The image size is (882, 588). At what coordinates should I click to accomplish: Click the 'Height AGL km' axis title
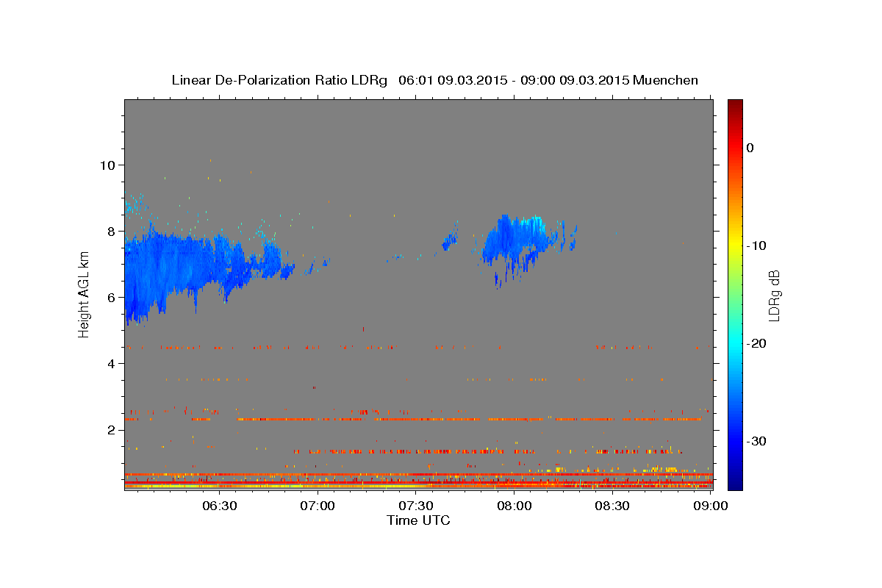pyautogui.click(x=85, y=295)
